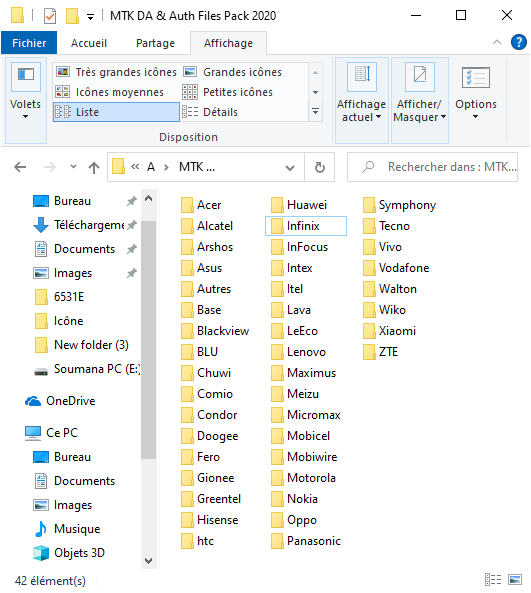The width and height of the screenshot is (531, 593).
Task: Click the 42 élément(s) status text
Action: [x=50, y=581]
